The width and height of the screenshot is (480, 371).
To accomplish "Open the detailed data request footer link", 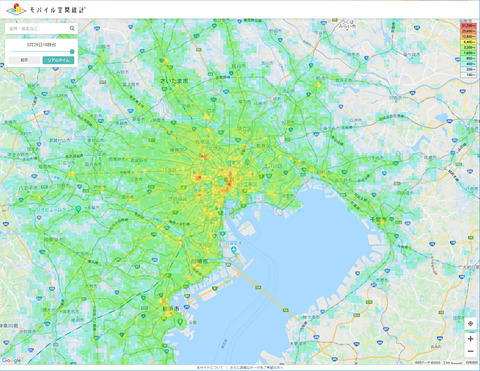I will (257, 368).
